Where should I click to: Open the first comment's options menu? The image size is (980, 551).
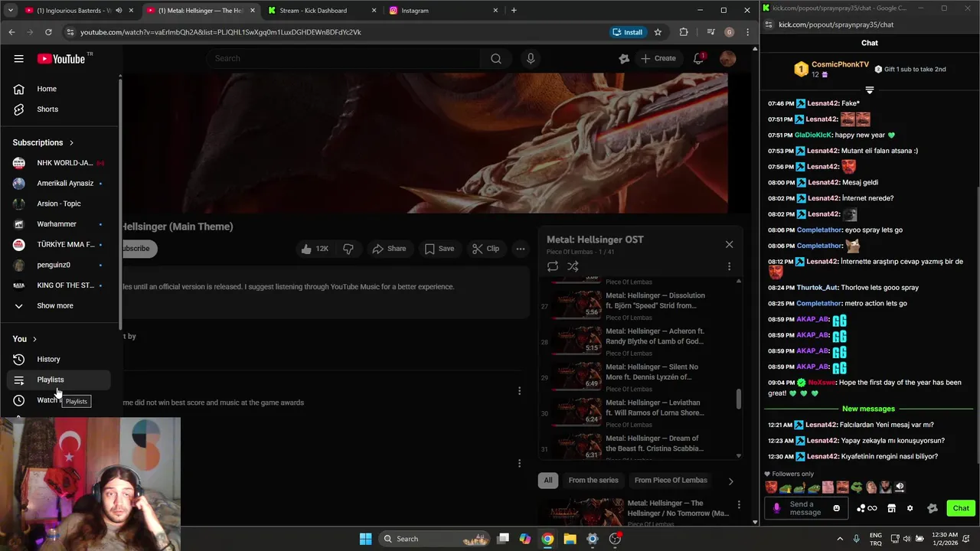click(x=519, y=391)
